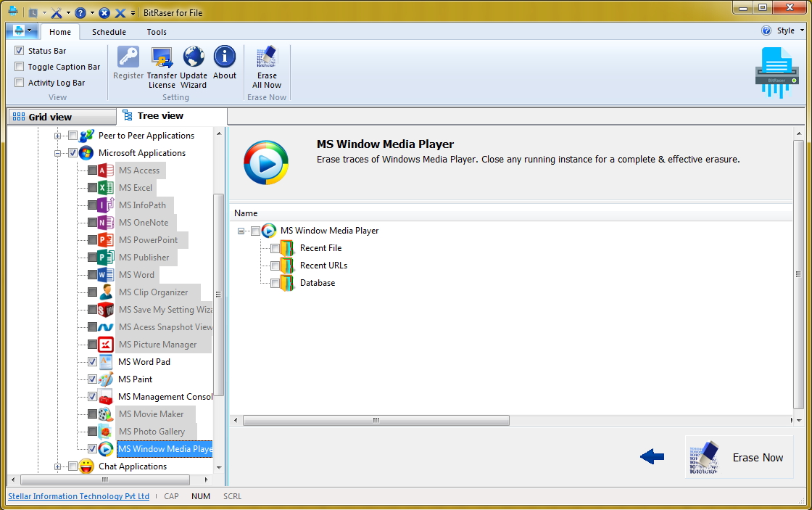Uncheck the Status Bar option
This screenshot has height=510, width=812.
point(18,50)
